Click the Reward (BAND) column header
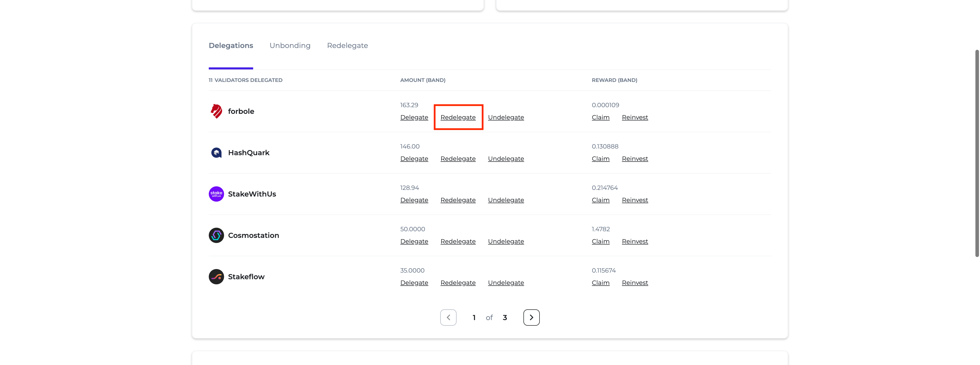The image size is (980, 365). 614,80
